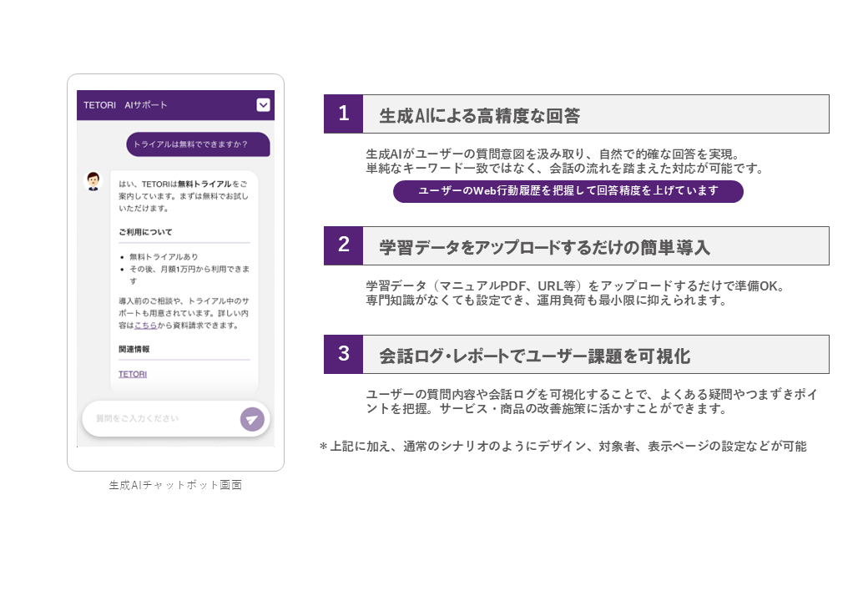The width and height of the screenshot is (868, 601).
Task: Click paragraph about ユーザーの質問内容や会話ログ
Action: pyautogui.click(x=591, y=402)
